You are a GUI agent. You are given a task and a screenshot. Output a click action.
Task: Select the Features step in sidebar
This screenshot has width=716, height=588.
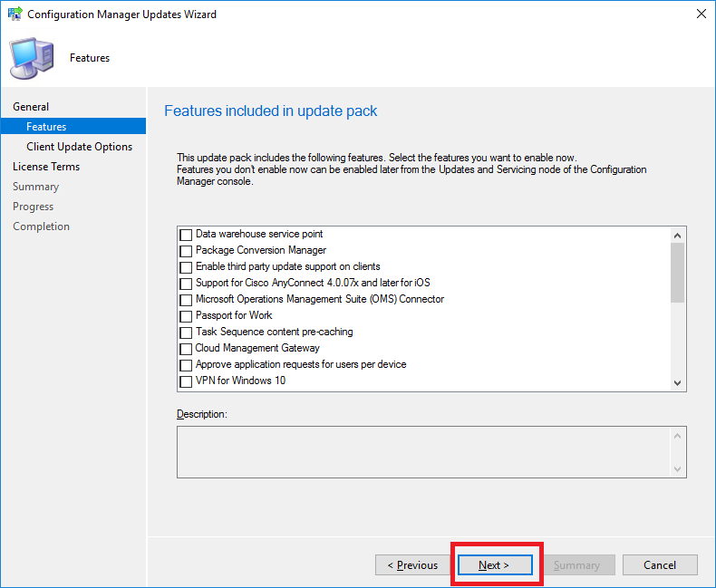coord(73,127)
